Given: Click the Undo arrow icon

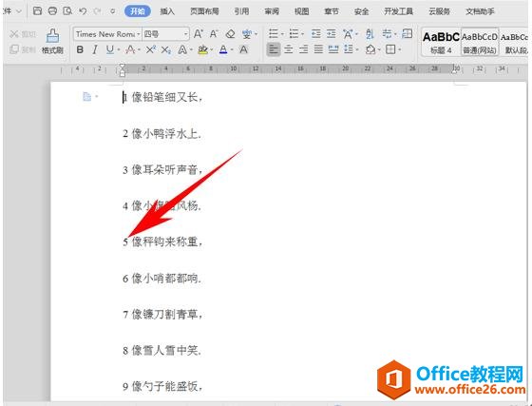Looking at the screenshot, I should click(x=83, y=11).
